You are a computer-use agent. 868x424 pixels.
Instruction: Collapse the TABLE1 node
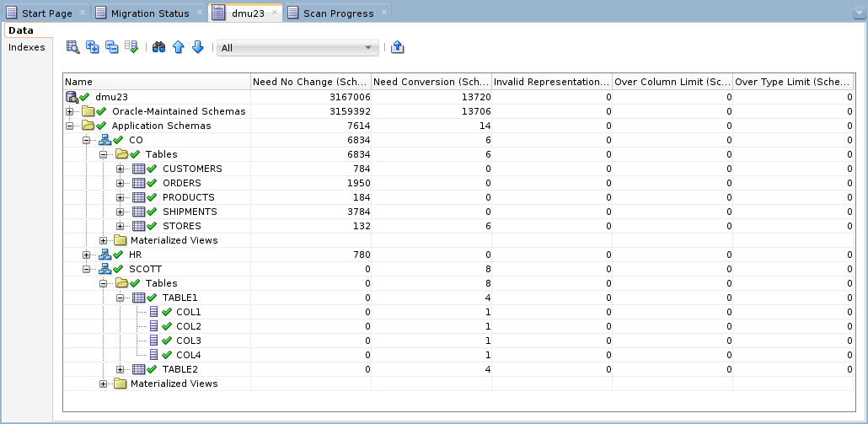(121, 298)
